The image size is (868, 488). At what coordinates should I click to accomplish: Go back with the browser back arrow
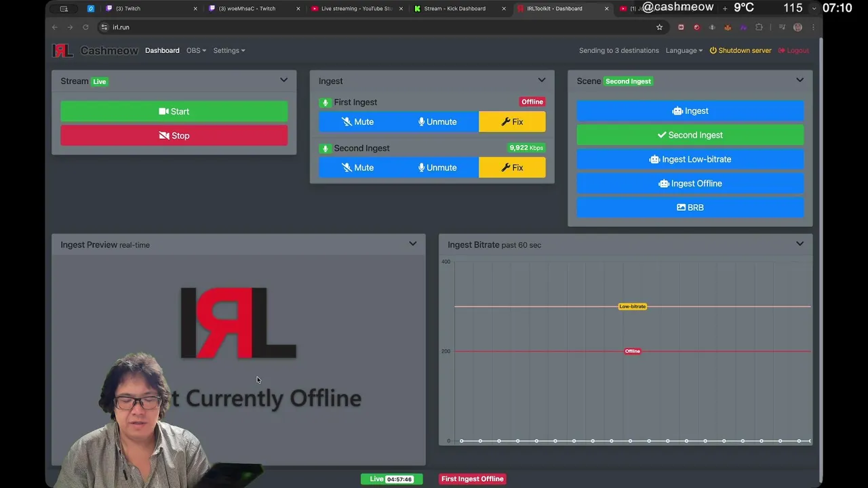point(55,27)
